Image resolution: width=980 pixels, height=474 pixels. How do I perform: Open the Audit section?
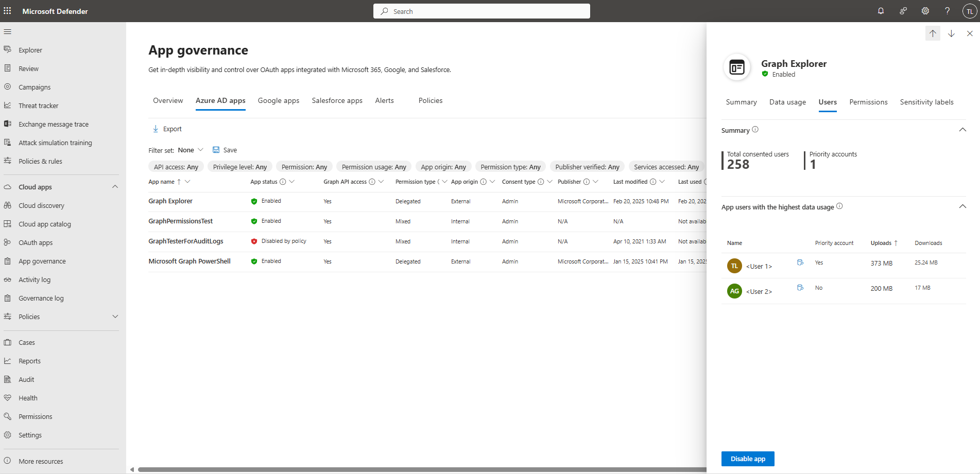click(x=26, y=379)
